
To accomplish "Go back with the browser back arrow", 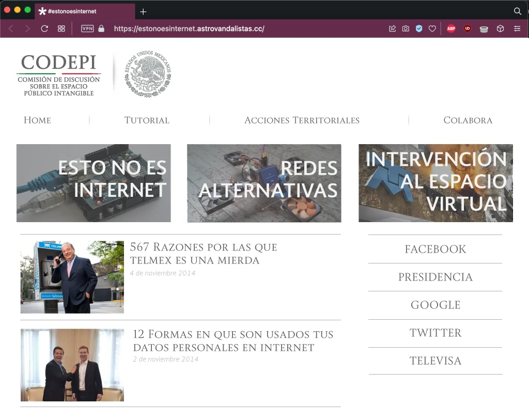I will (x=11, y=29).
